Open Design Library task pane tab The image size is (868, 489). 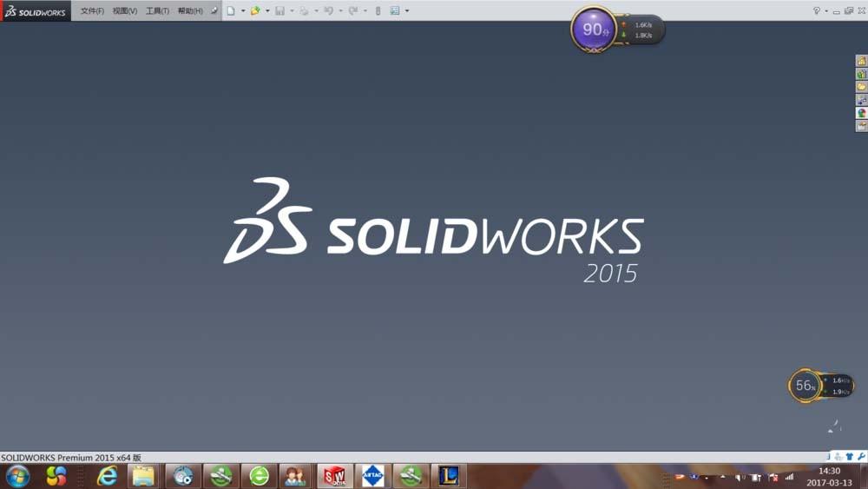[861, 74]
